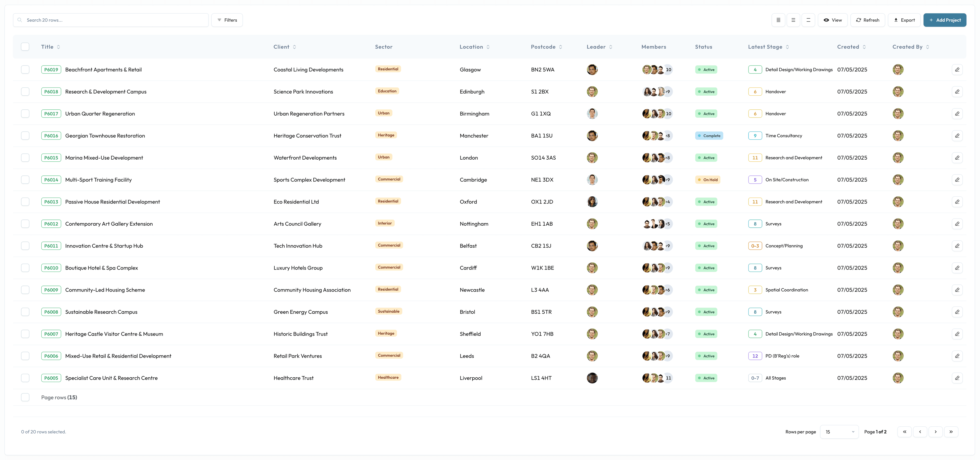
Task: Focus the Search 20 rows input field
Action: 114,20
